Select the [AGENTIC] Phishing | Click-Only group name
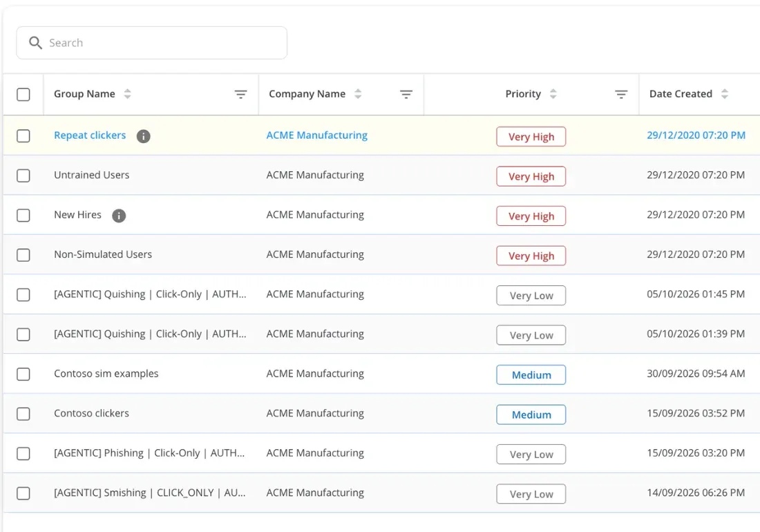 coord(149,453)
